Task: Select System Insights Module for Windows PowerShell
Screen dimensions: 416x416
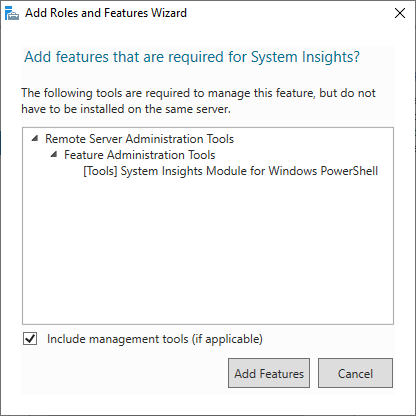Action: pos(230,171)
